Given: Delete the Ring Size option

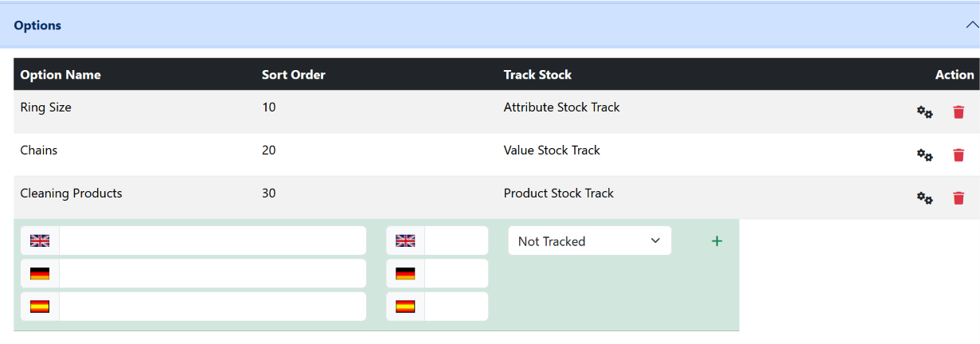Looking at the screenshot, I should coord(959,112).
